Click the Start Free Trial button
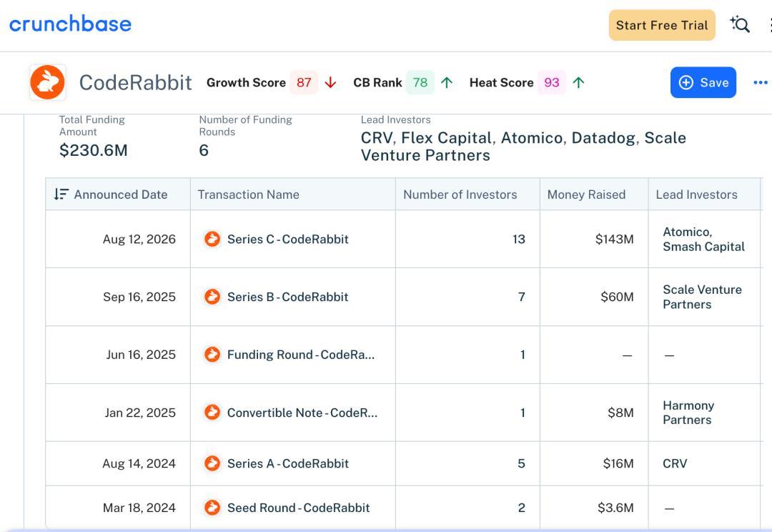The height and width of the screenshot is (532, 772). (x=662, y=25)
